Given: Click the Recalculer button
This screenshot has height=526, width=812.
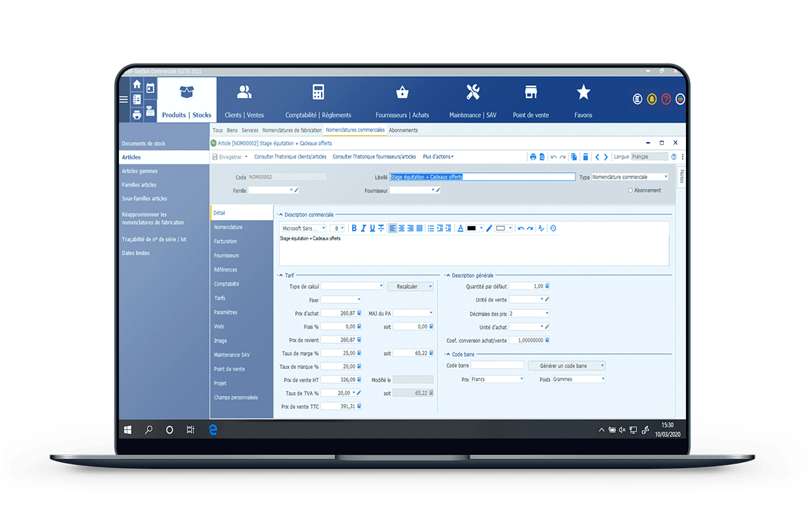Looking at the screenshot, I should (x=411, y=286).
